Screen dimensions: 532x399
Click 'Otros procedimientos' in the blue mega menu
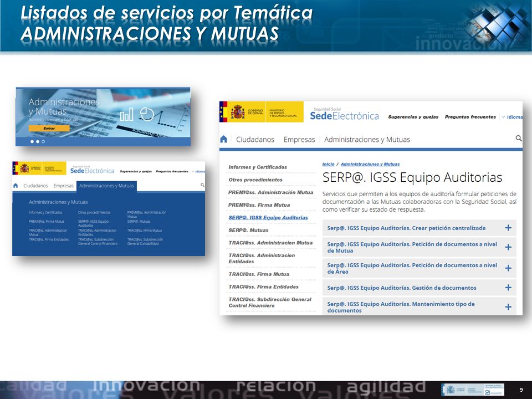94,212
